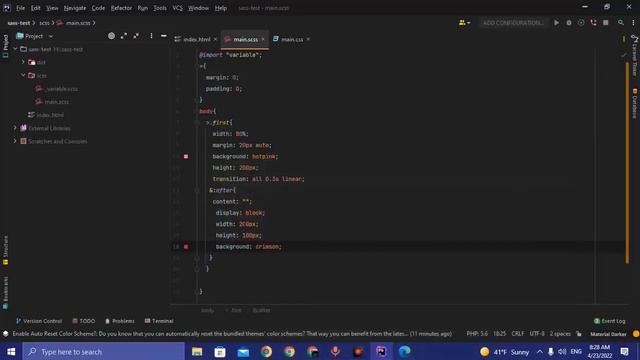Open TODO tool window

click(x=84, y=321)
